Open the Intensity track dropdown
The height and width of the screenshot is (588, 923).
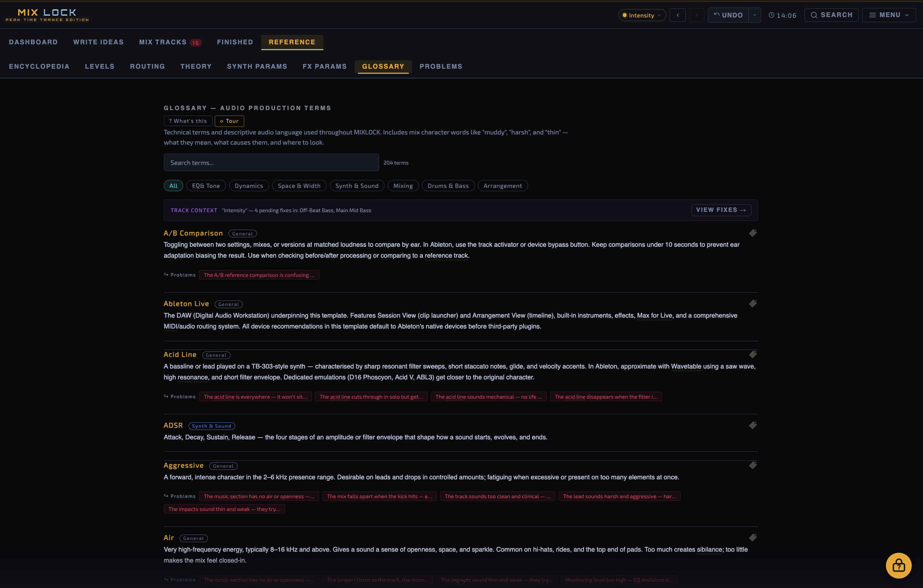click(x=642, y=15)
